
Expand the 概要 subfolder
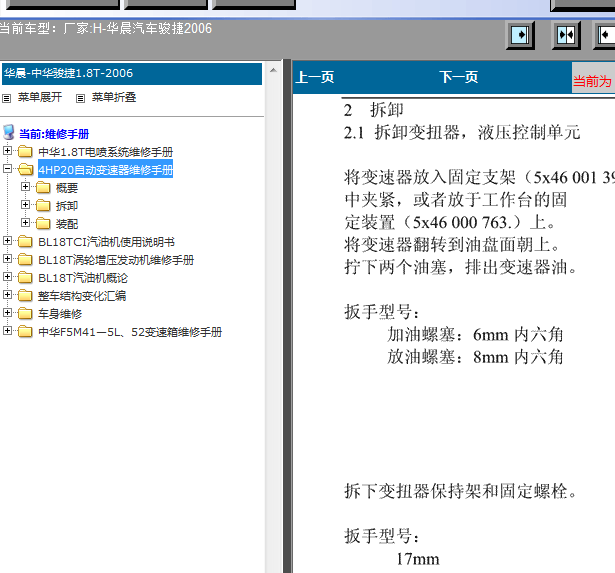(25, 187)
